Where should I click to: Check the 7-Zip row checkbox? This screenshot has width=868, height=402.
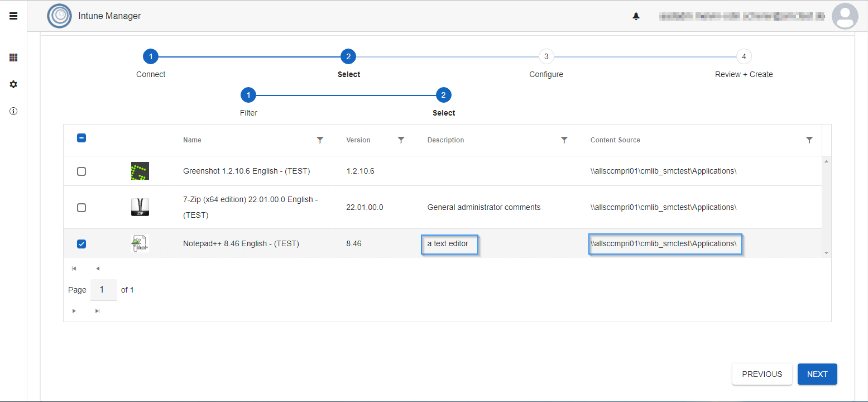click(x=81, y=208)
